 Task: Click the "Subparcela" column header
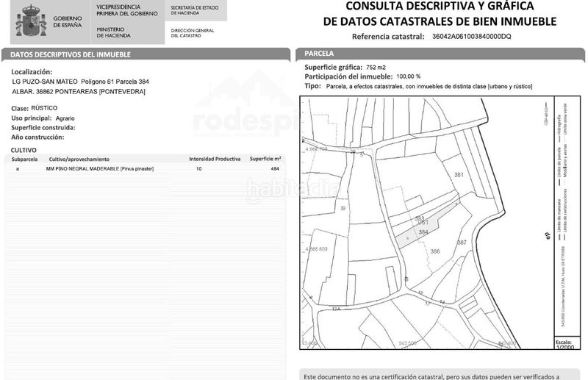point(24,159)
